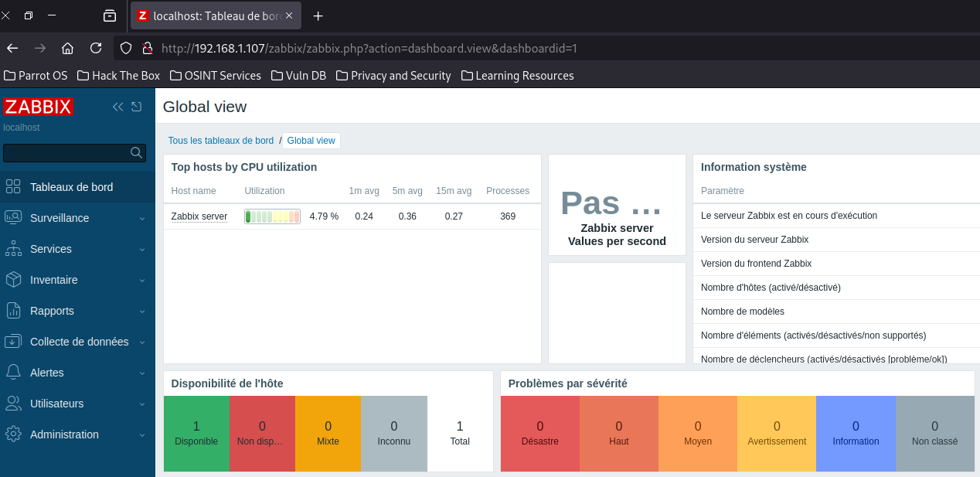Open the Zabbix server host link
Viewport: 980px width, 477px height.
coord(199,216)
